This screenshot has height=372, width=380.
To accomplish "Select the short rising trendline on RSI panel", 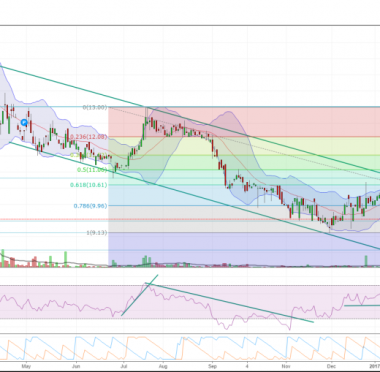I will (139, 295).
